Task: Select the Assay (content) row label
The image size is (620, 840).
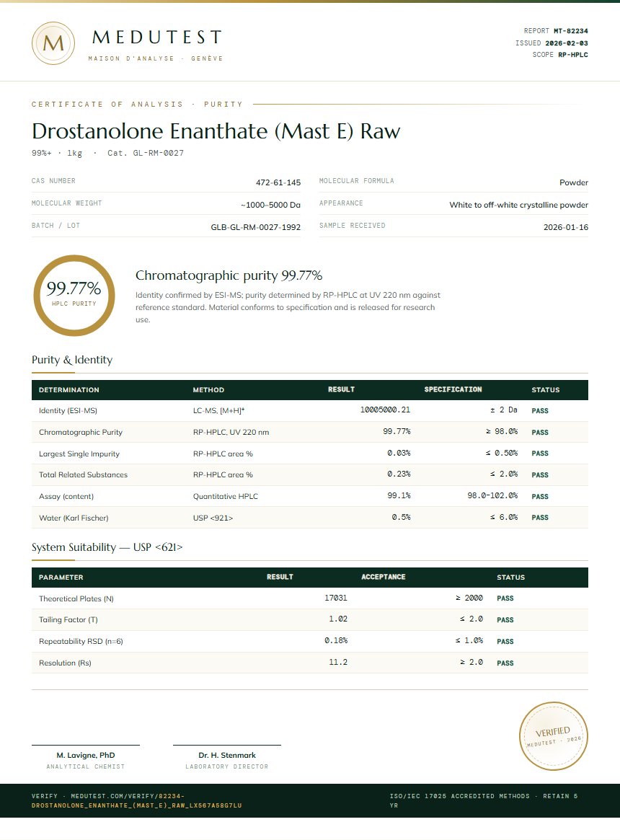Action: tap(66, 497)
